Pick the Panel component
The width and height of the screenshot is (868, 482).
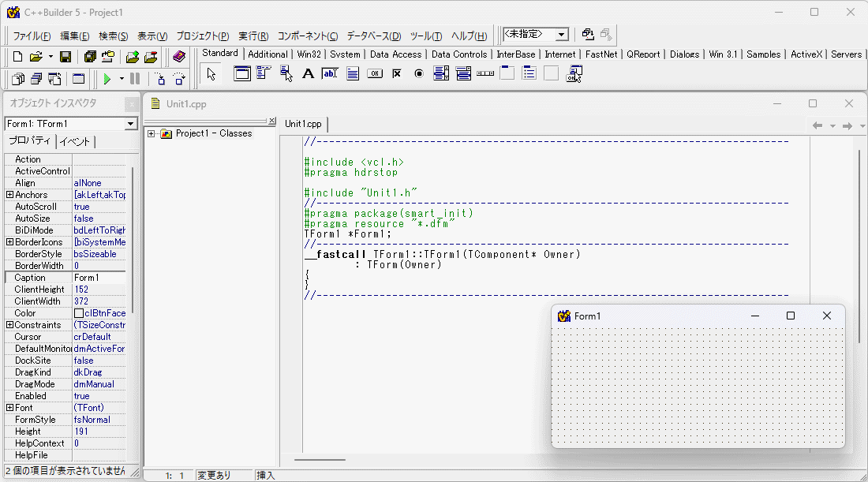552,73
